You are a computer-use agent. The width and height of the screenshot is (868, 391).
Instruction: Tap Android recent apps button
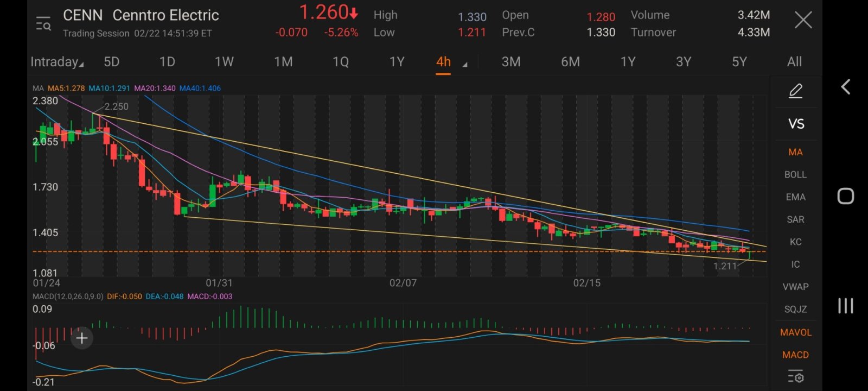846,306
